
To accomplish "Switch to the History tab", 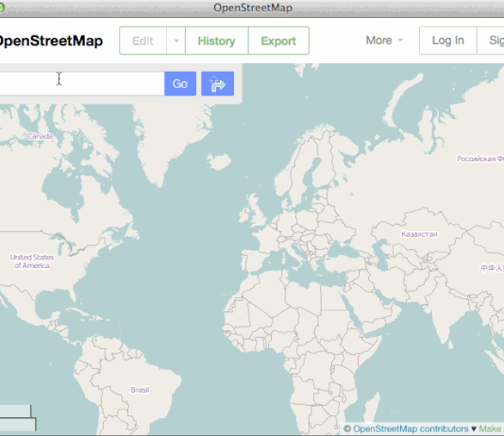I will coord(217,41).
